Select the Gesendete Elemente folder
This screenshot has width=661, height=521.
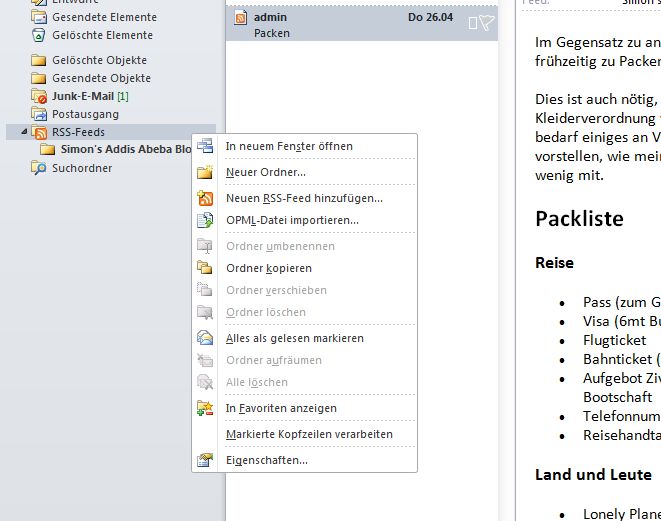pos(104,17)
